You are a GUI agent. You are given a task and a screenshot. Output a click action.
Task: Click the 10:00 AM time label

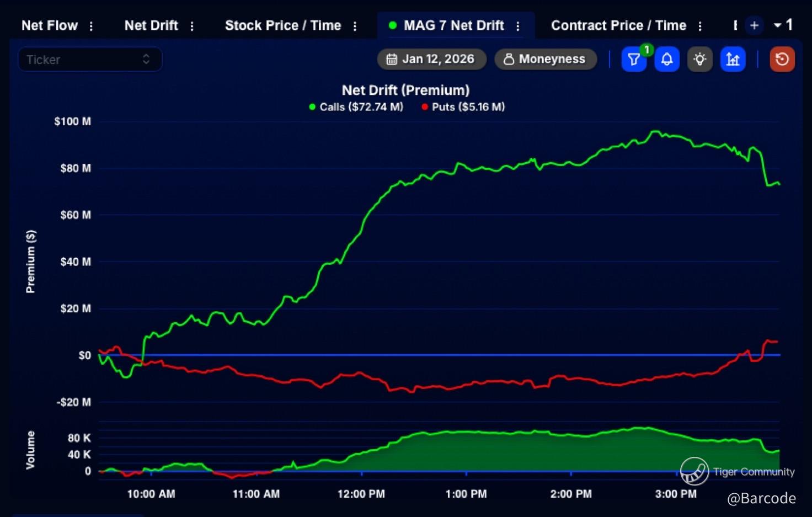point(151,494)
